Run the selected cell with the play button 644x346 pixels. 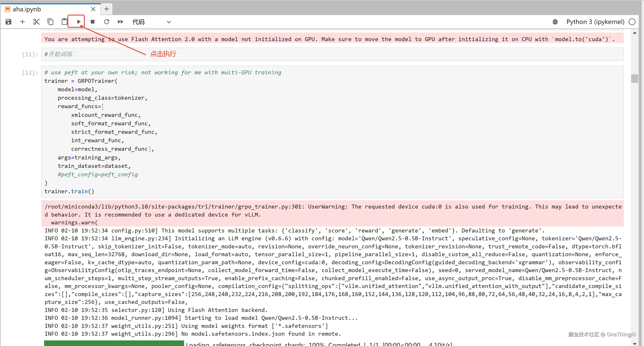(x=79, y=22)
